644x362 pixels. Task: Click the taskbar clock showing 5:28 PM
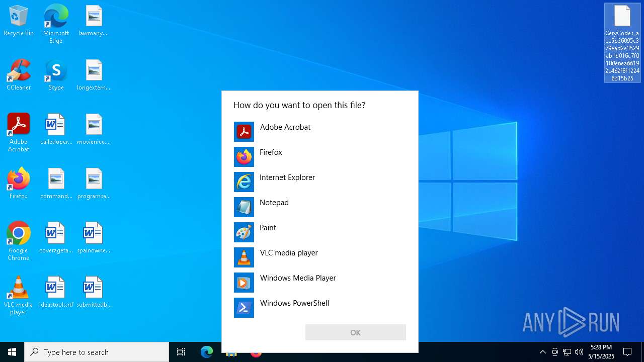pyautogui.click(x=601, y=352)
